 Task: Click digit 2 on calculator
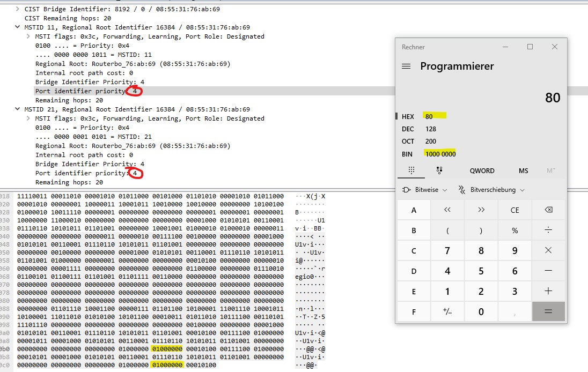pos(481,291)
